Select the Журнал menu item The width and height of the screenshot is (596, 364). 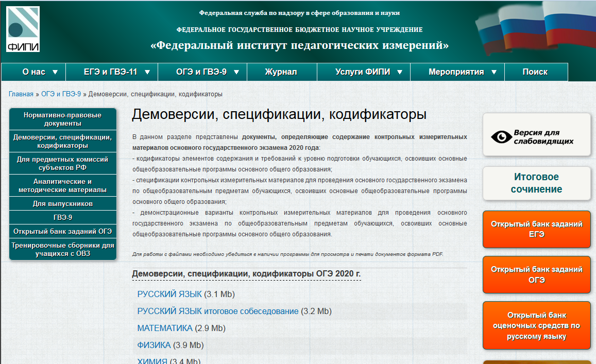[281, 72]
